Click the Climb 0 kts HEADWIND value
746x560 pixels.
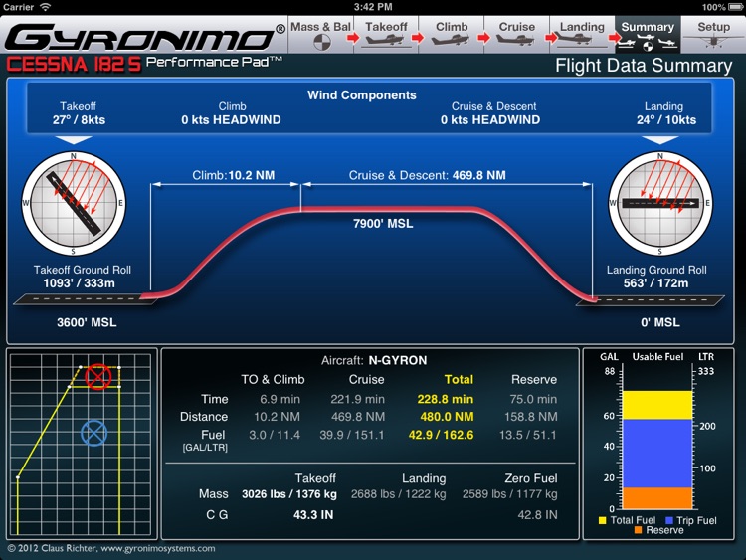click(x=231, y=120)
